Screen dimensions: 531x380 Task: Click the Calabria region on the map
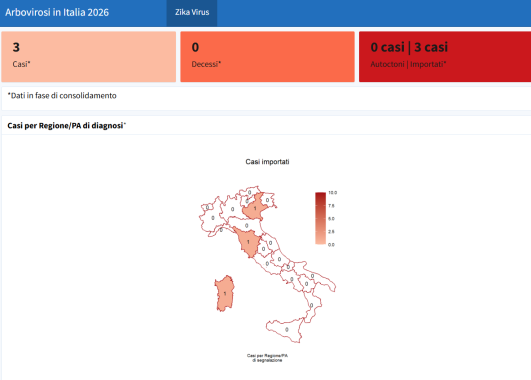[312, 306]
